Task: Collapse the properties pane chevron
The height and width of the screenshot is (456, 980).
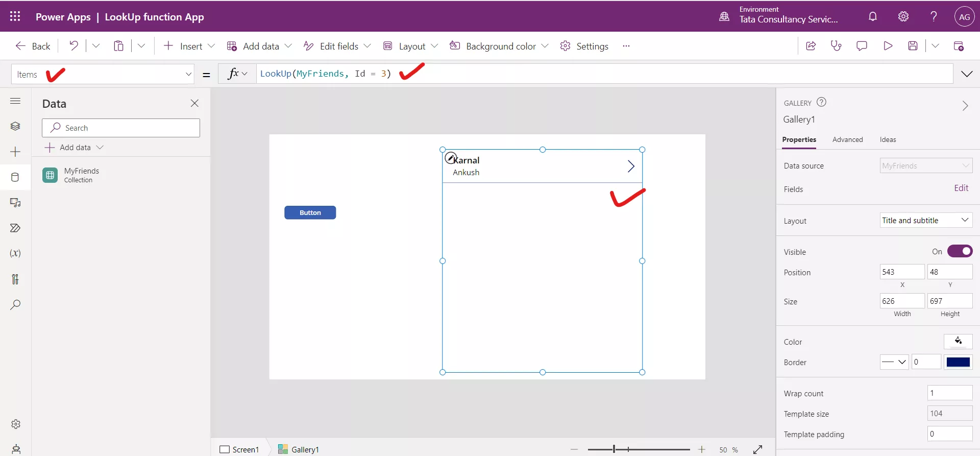Action: (x=965, y=106)
